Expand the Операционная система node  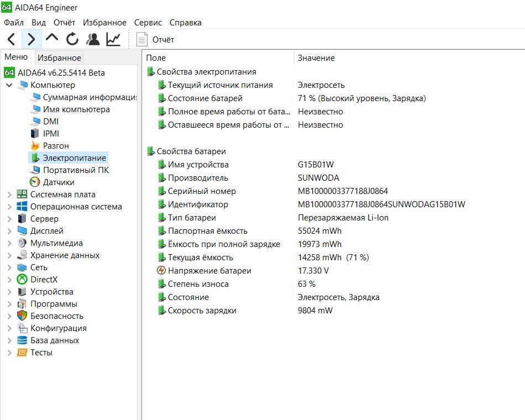[x=9, y=207]
